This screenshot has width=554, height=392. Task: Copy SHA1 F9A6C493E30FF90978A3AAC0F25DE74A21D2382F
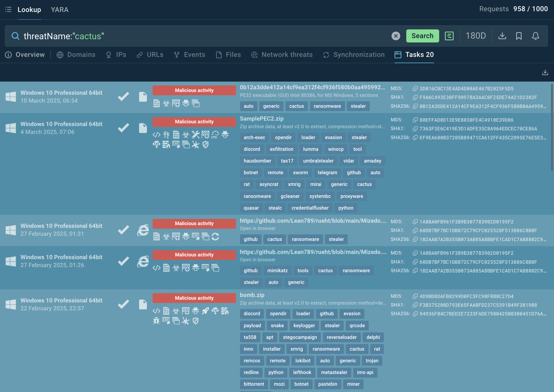click(x=415, y=97)
